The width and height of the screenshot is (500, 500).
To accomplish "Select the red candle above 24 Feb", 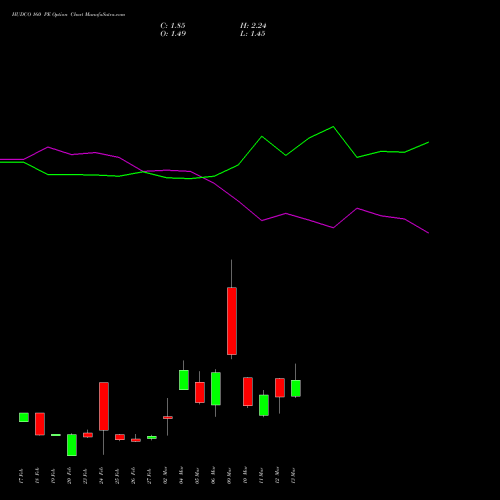I will 104,406.
